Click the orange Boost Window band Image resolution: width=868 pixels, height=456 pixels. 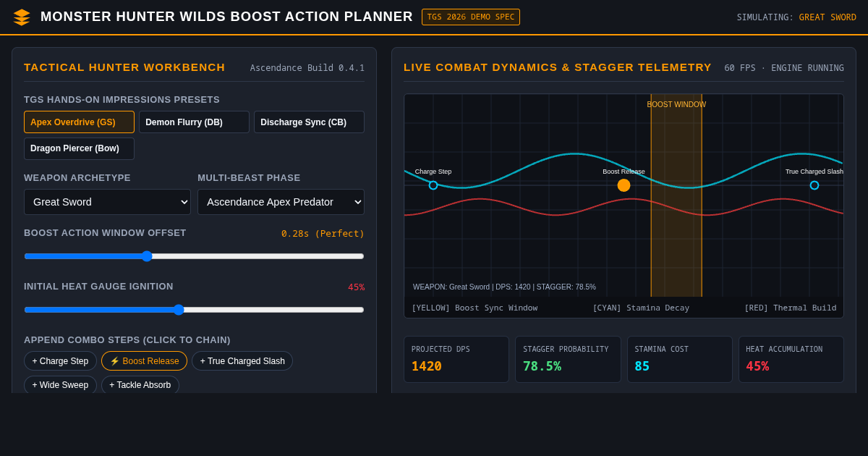[676, 195]
